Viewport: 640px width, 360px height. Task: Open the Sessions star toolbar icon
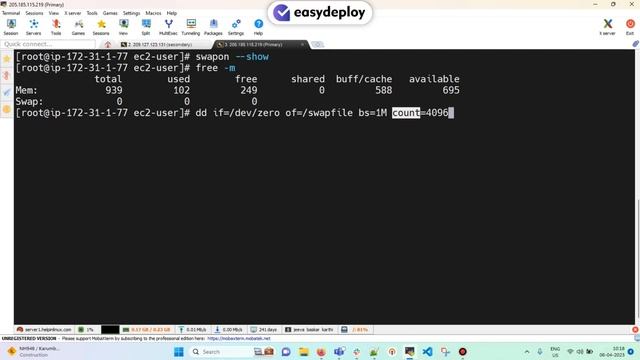[101, 27]
